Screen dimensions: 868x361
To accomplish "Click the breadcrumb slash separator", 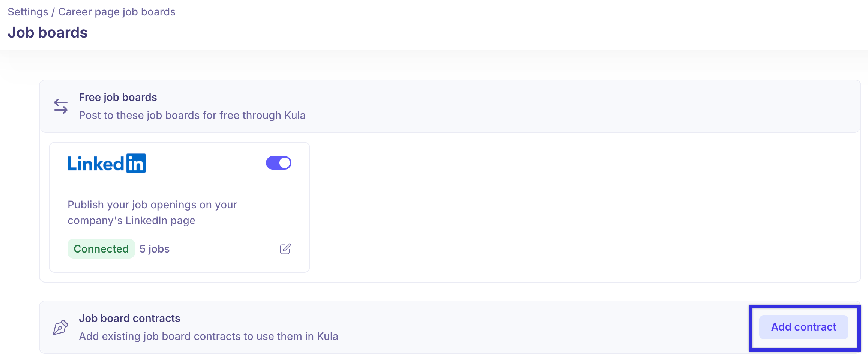I will (53, 12).
